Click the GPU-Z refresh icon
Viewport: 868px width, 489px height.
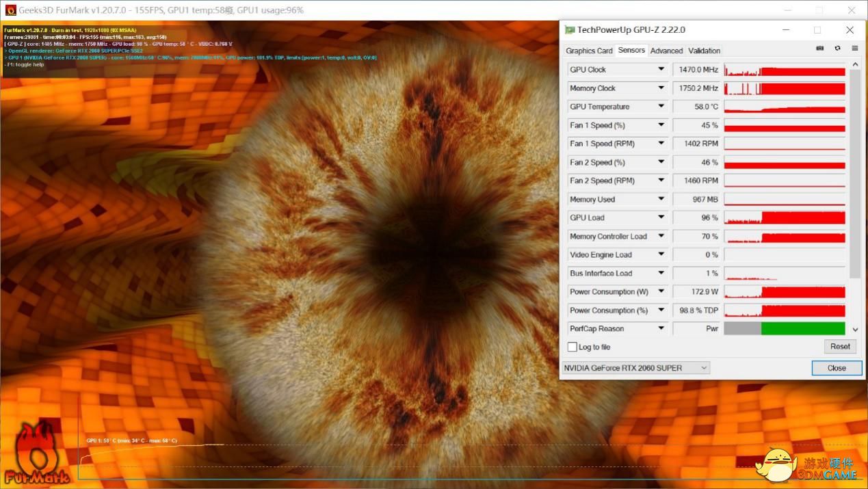[837, 49]
